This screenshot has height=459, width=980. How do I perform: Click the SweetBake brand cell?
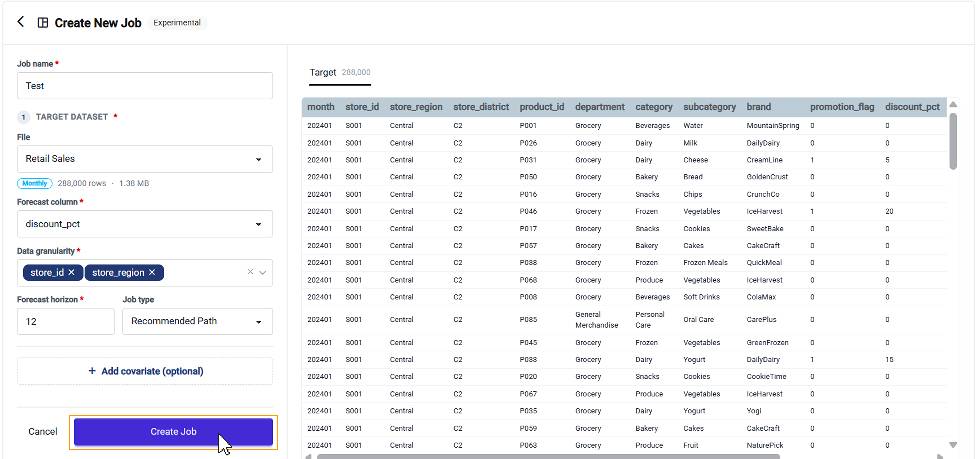(765, 229)
